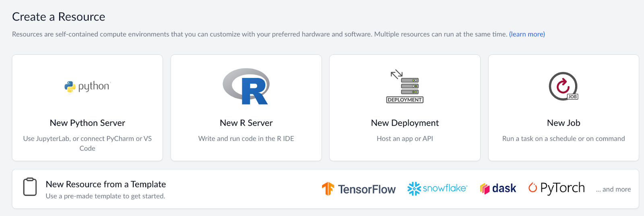Click 'Run a task on a schedule' text
This screenshot has height=216, width=644.
coord(563,139)
